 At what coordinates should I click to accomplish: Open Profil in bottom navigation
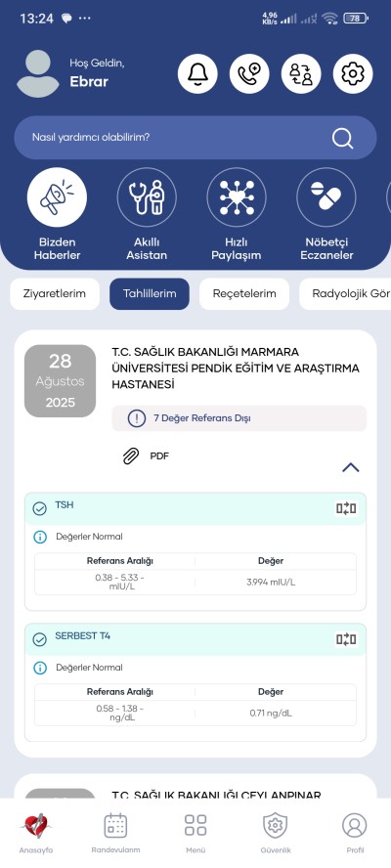[355, 833]
